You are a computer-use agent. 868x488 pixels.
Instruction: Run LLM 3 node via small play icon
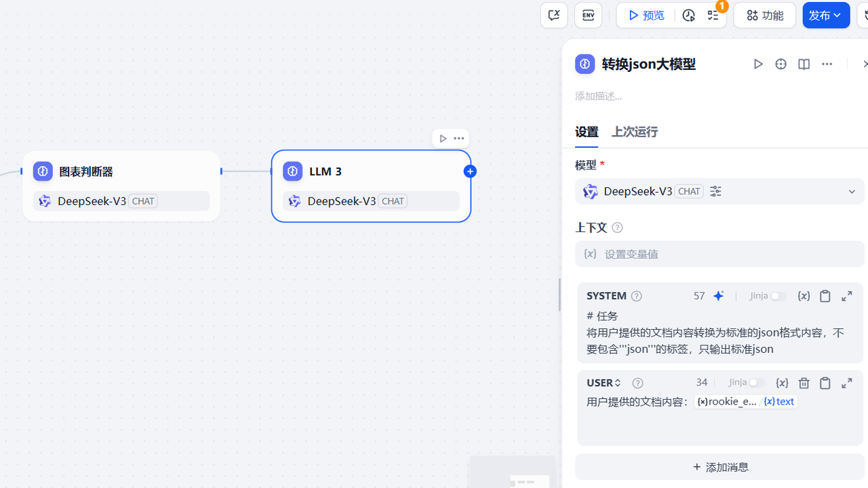pos(443,138)
